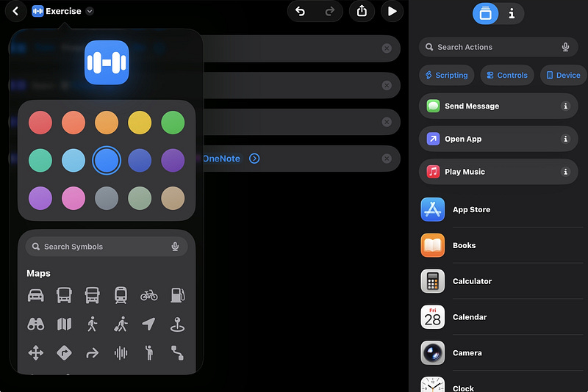Image resolution: width=588 pixels, height=392 pixels.
Task: Add the Send Message action
Action: (x=498, y=106)
